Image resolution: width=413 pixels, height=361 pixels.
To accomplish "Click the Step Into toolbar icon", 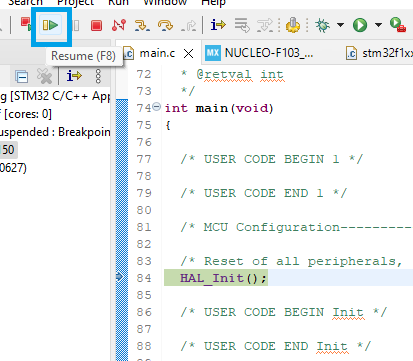I will [142, 25].
